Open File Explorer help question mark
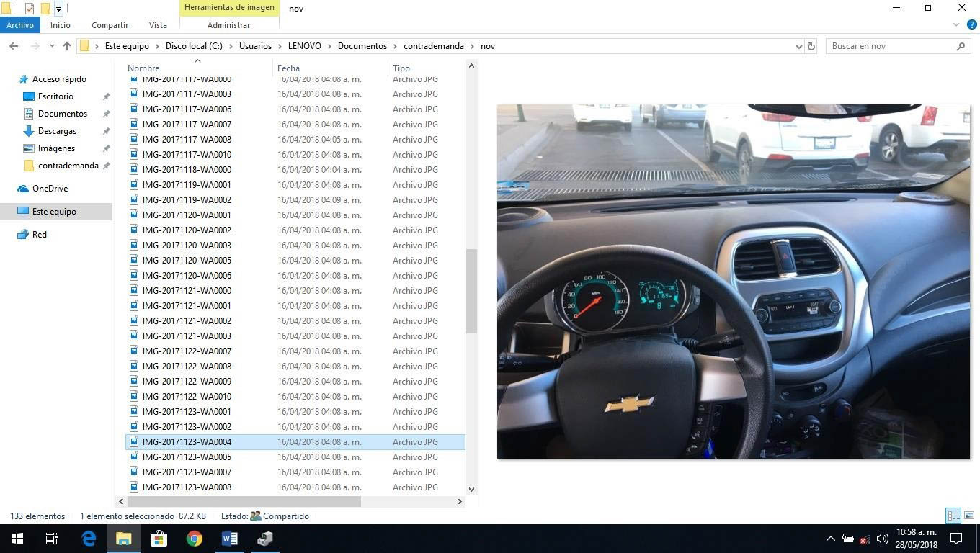This screenshot has height=553, width=980. 971,24
